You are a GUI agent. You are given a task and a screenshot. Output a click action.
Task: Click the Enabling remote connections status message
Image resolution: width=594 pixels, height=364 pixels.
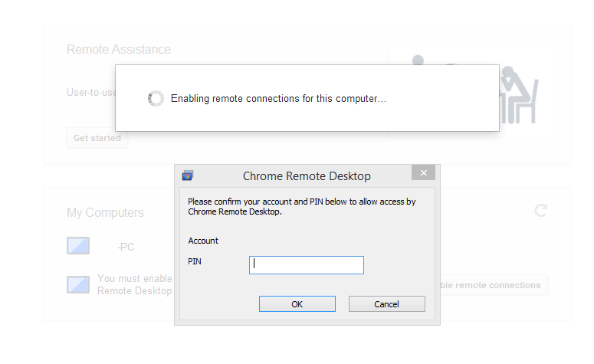pyautogui.click(x=278, y=99)
